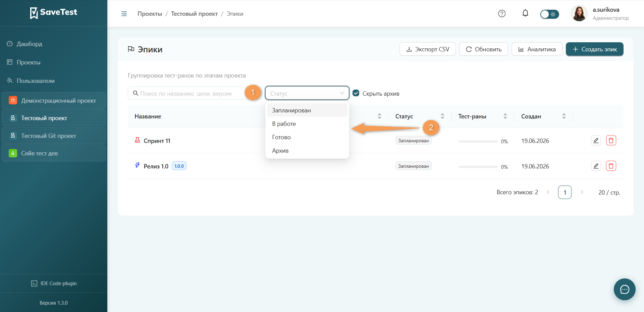Click the Создать эпик button
Viewport: 644px width, 312px height.
click(x=594, y=49)
